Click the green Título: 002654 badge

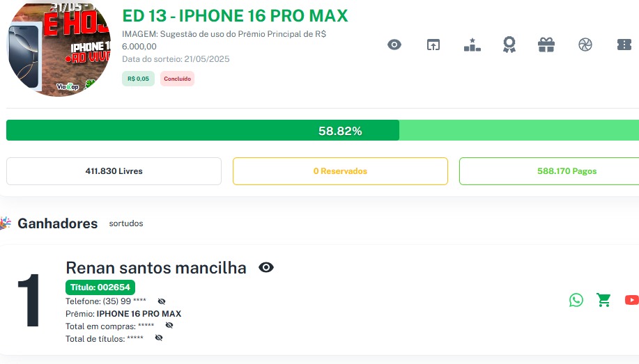pyautogui.click(x=100, y=287)
